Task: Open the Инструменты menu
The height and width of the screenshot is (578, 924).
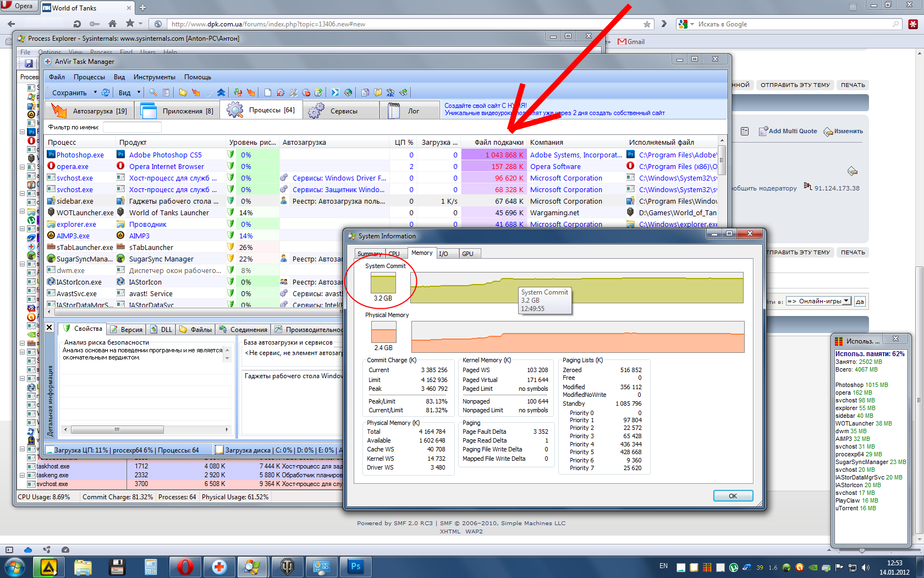Action: pyautogui.click(x=154, y=77)
